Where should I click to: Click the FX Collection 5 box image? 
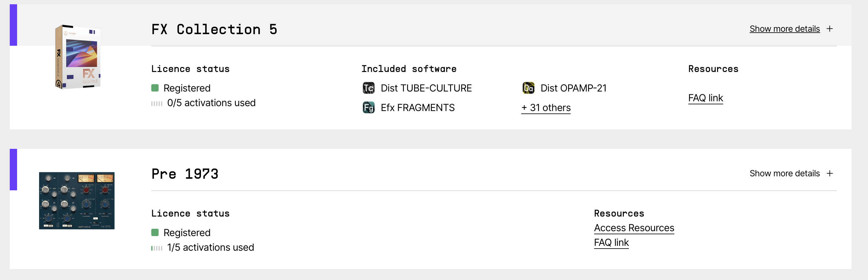pyautogui.click(x=78, y=57)
